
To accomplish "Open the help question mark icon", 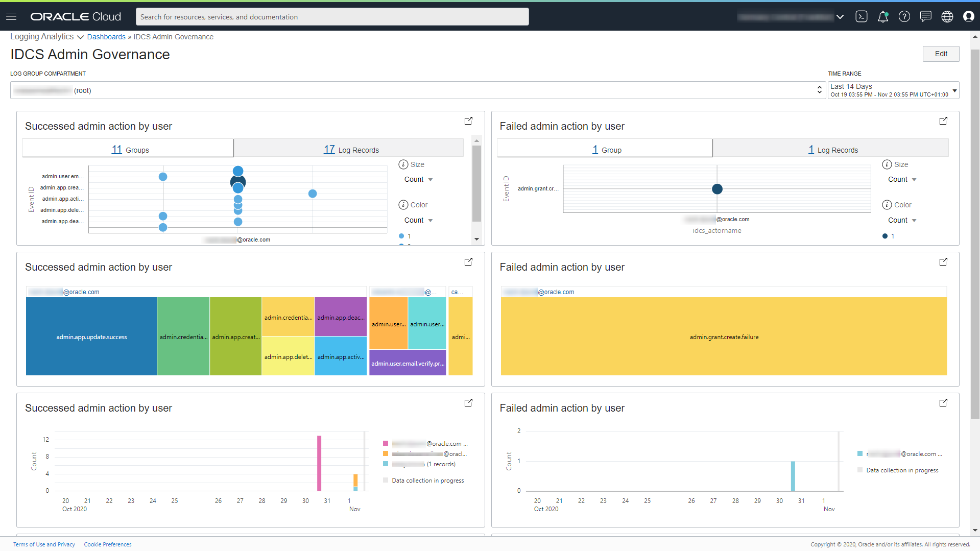I will click(904, 16).
